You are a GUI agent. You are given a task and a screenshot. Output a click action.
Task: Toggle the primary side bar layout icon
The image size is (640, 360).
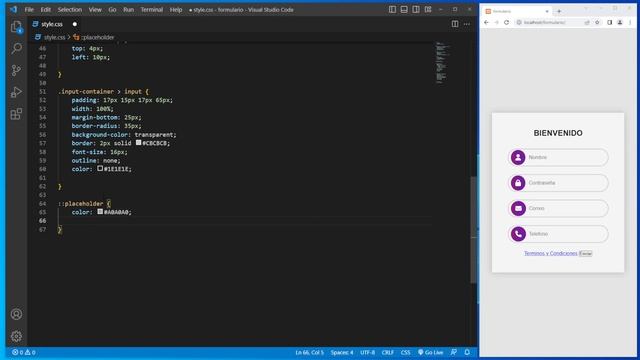click(x=392, y=9)
